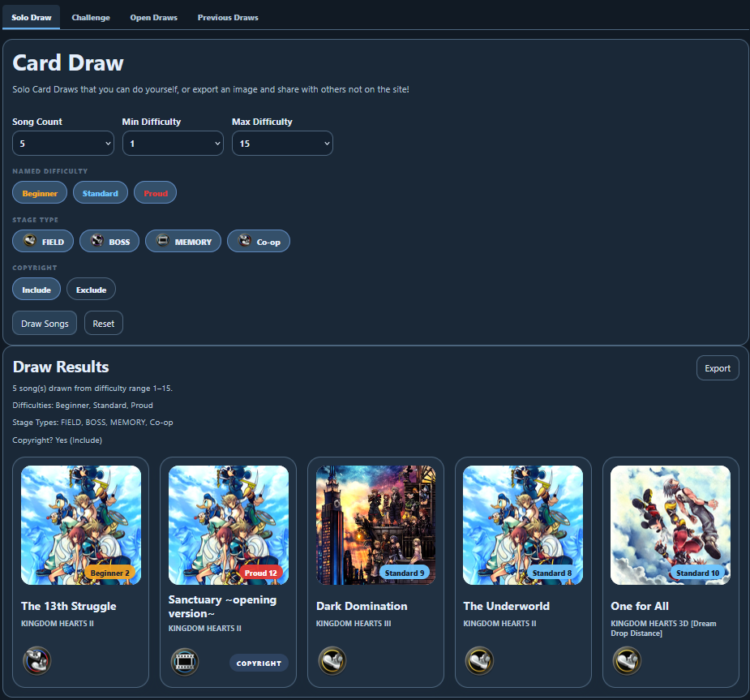Click the Dark Domination album artwork

(376, 525)
